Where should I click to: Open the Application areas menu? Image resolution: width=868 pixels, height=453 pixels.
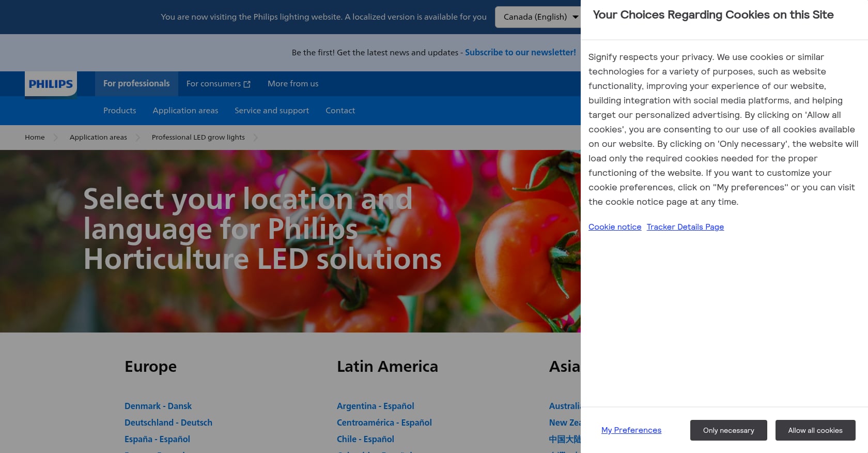pyautogui.click(x=185, y=111)
